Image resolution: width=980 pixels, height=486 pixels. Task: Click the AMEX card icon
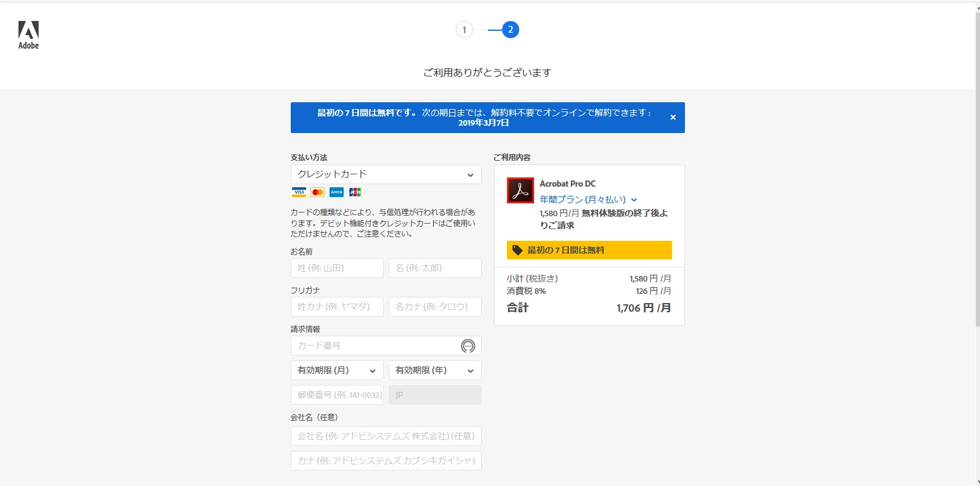[x=336, y=192]
